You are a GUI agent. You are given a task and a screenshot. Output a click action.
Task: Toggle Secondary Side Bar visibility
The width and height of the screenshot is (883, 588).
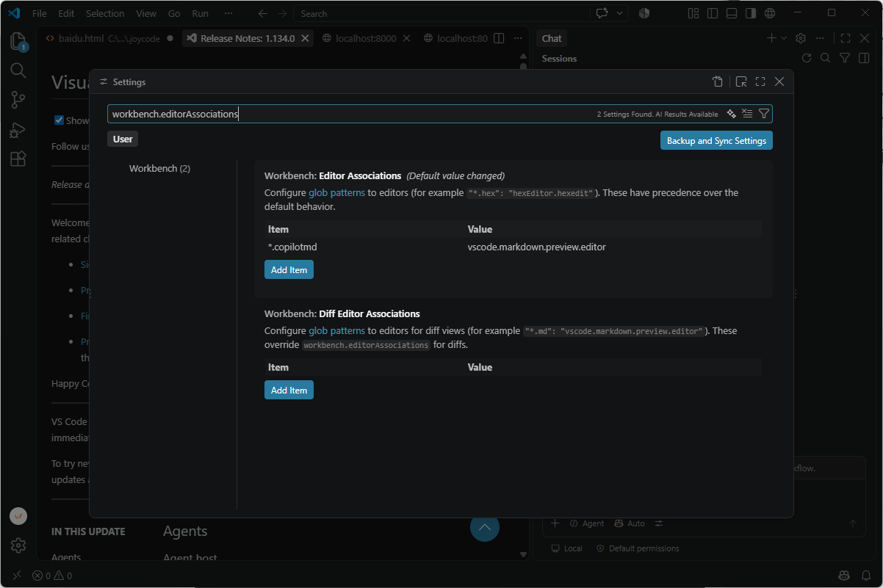(x=751, y=13)
